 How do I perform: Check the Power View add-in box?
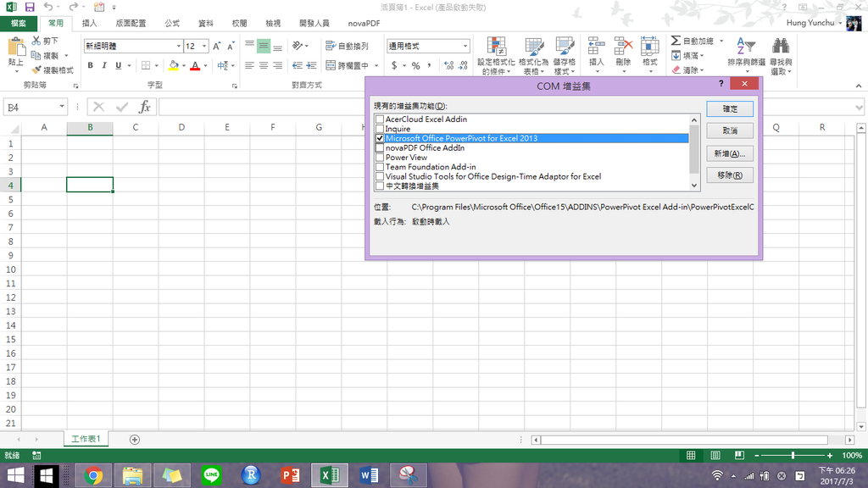[380, 157]
